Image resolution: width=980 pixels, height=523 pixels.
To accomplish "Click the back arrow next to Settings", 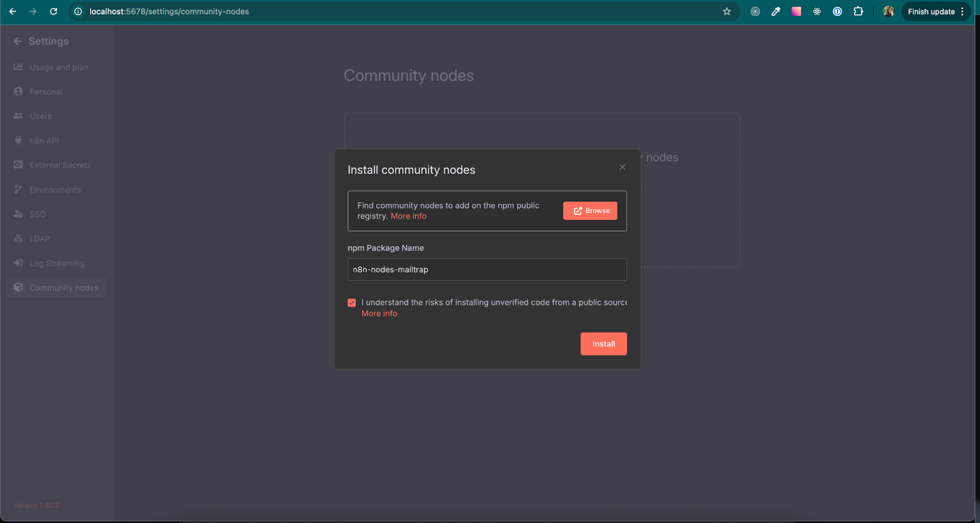I will point(18,41).
